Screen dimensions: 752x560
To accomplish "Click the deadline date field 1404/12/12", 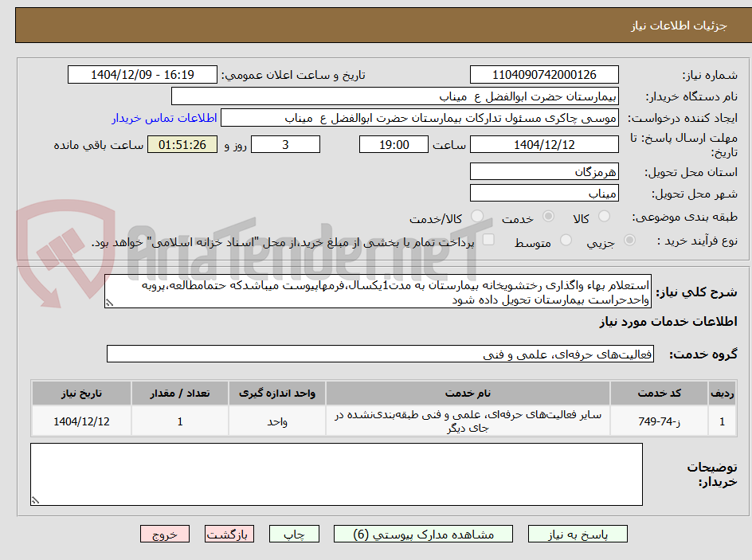I will click(544, 144).
